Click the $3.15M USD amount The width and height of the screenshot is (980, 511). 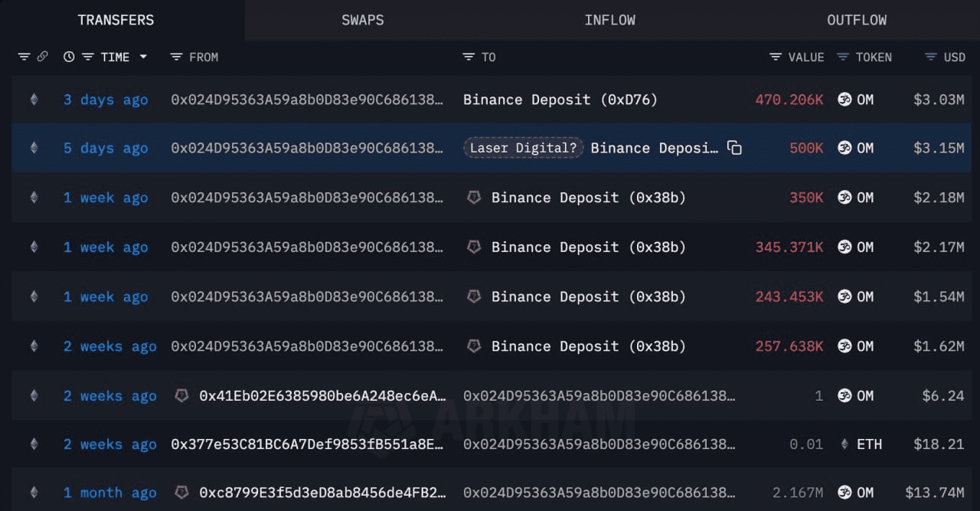(939, 148)
